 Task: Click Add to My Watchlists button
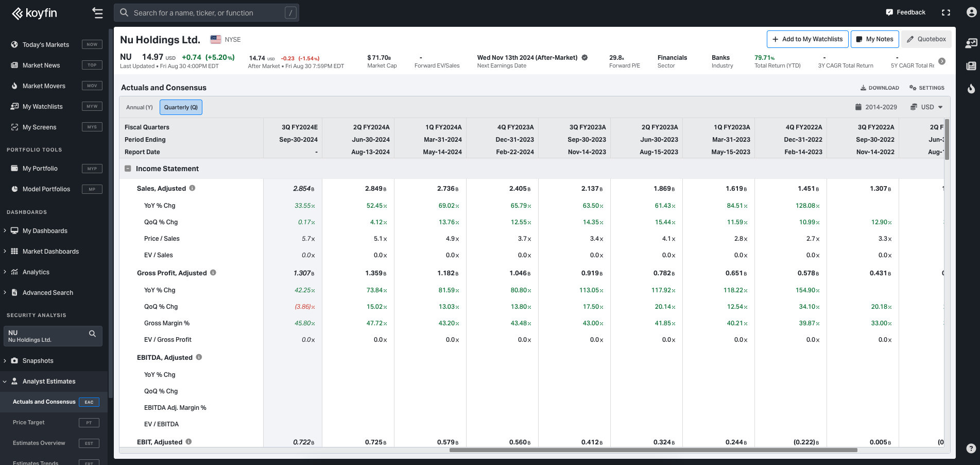tap(807, 39)
